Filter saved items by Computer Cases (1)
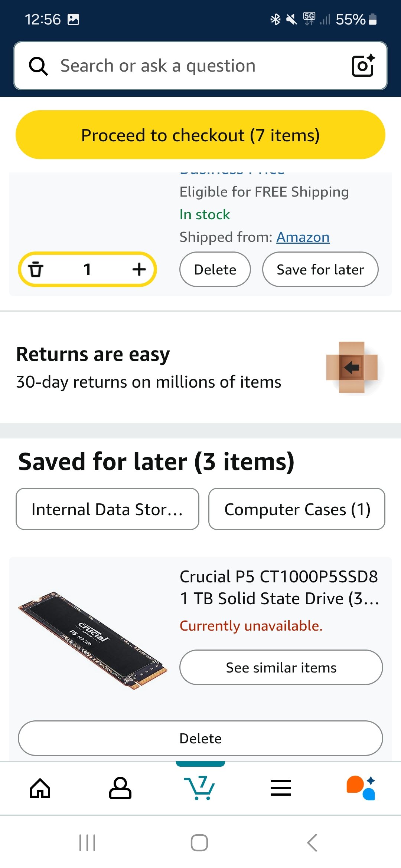The height and width of the screenshot is (868, 401). pyautogui.click(x=297, y=509)
